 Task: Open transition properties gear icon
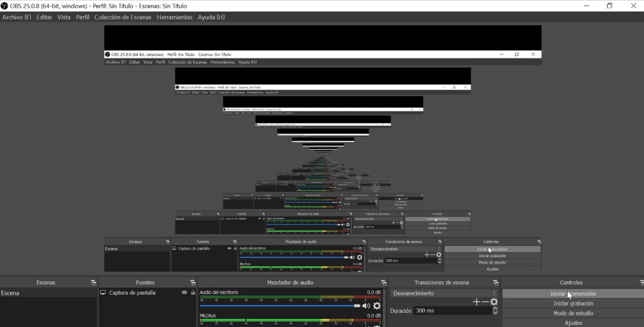click(x=494, y=302)
